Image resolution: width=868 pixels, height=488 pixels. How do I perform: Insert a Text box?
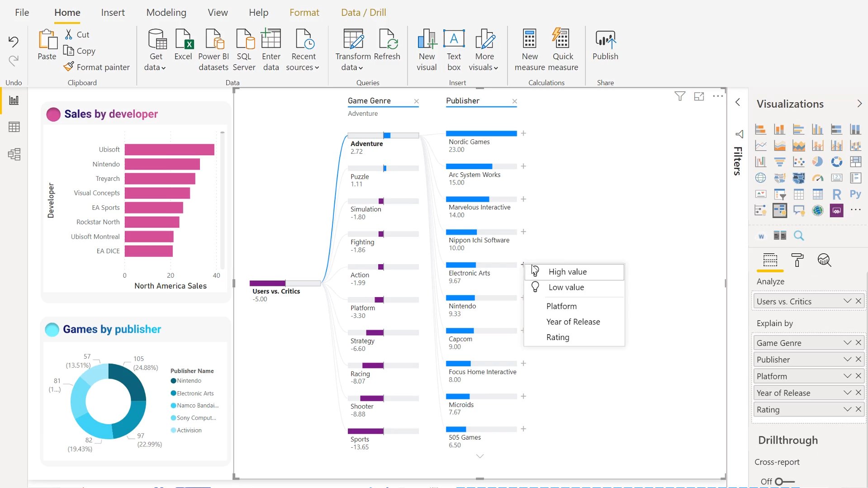454,50
